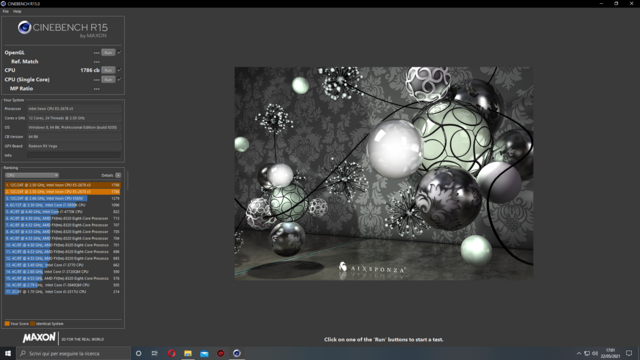Run the CPU multi-core benchmark

[x=108, y=70]
